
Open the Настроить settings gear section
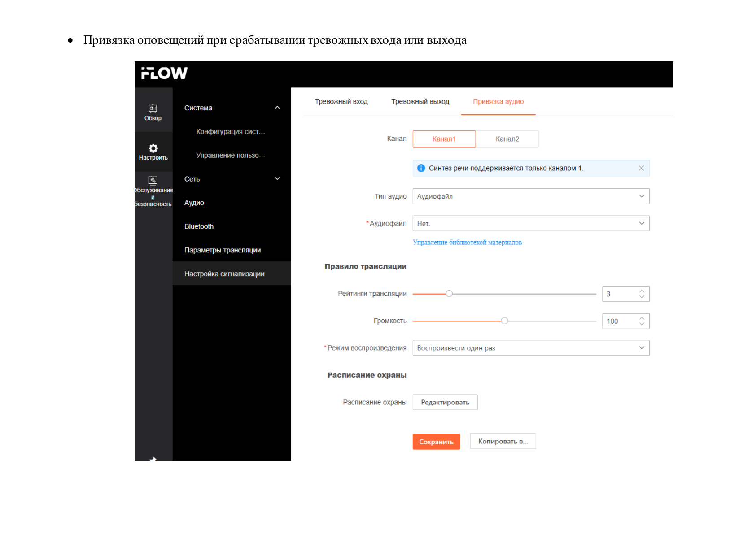click(x=153, y=152)
